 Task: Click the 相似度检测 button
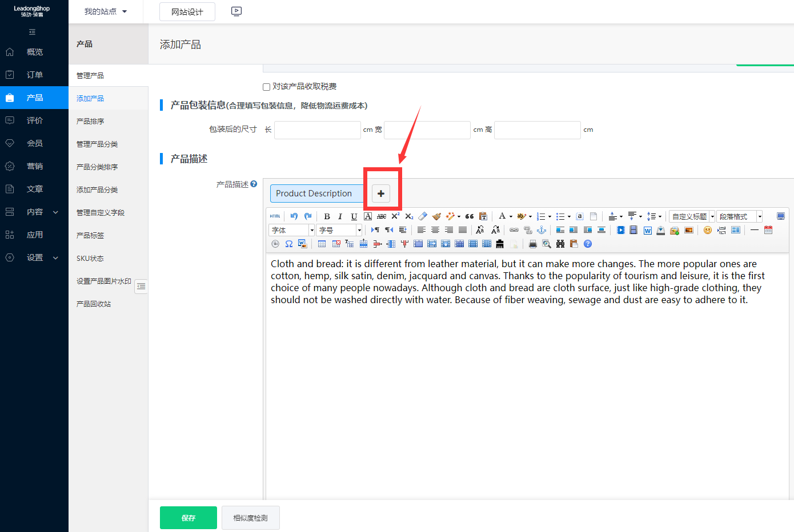point(250,518)
